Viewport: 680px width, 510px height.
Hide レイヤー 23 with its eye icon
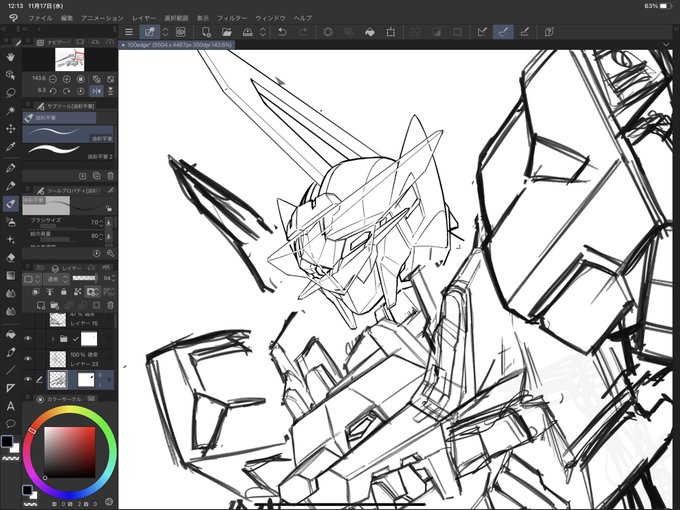pyautogui.click(x=28, y=359)
